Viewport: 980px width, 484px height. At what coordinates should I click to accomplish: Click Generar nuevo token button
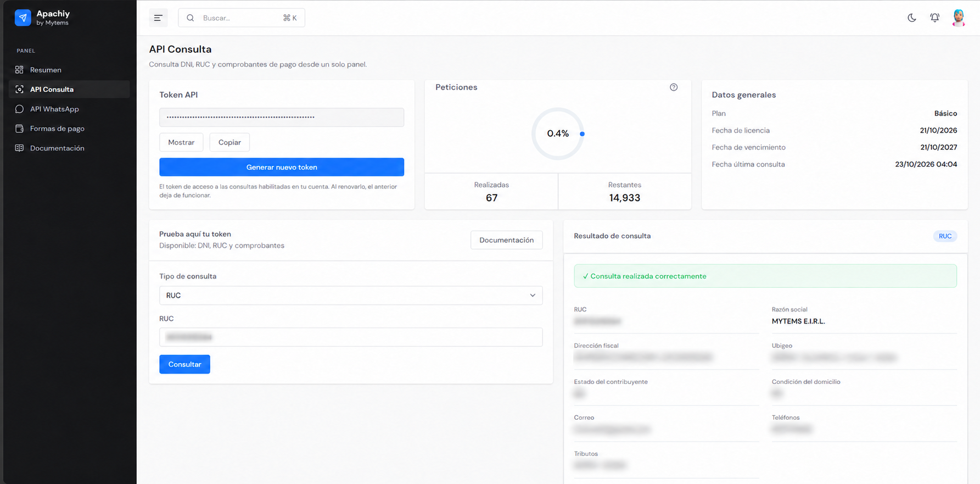(x=282, y=167)
